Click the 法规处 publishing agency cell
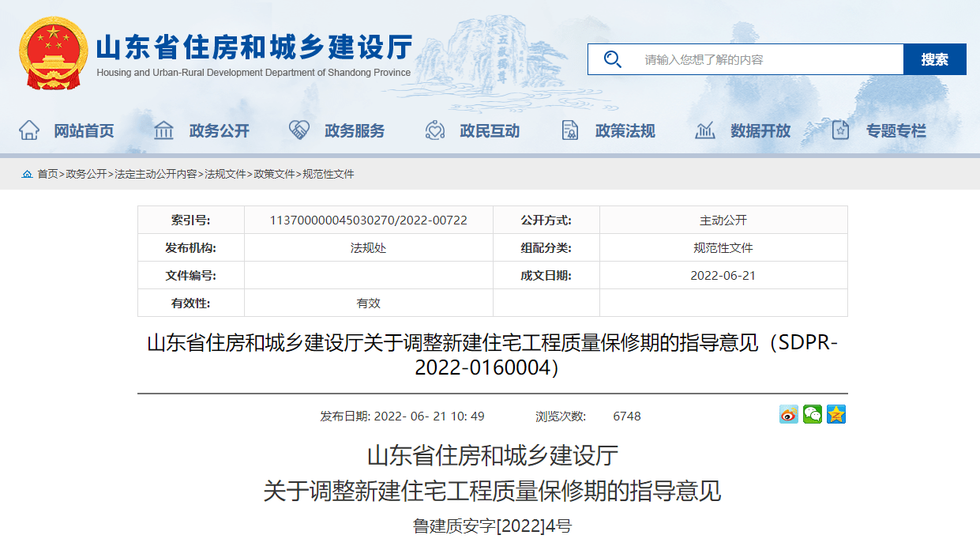Image resolution: width=980 pixels, height=554 pixels. [x=369, y=248]
